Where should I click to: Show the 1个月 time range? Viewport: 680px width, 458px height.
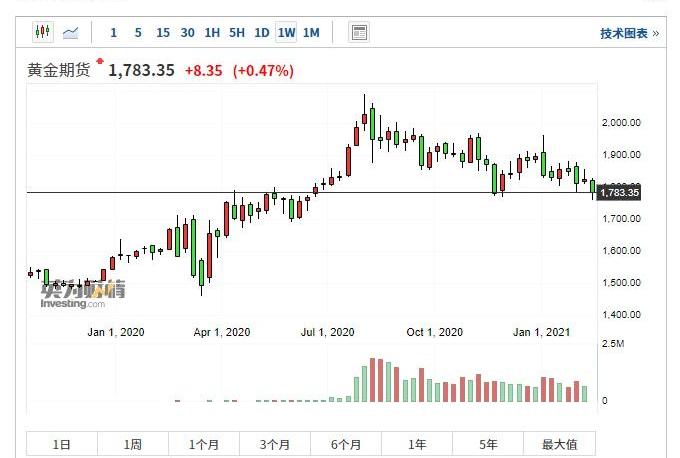[204, 444]
